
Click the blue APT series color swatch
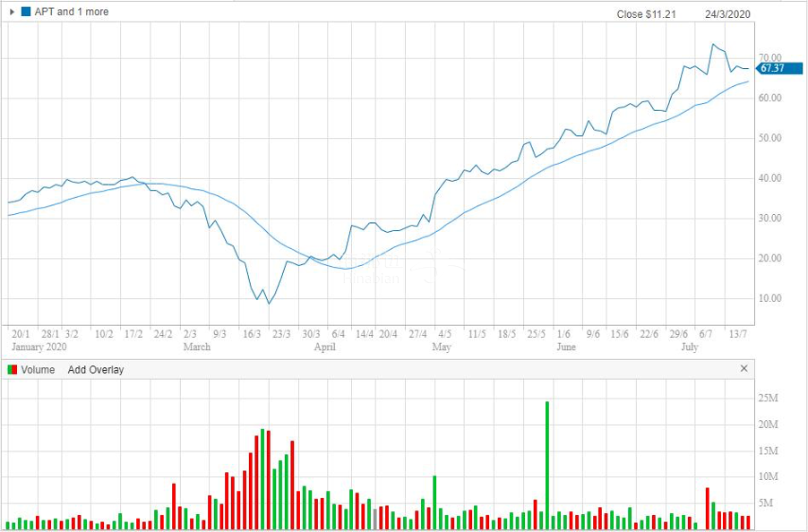tap(25, 13)
